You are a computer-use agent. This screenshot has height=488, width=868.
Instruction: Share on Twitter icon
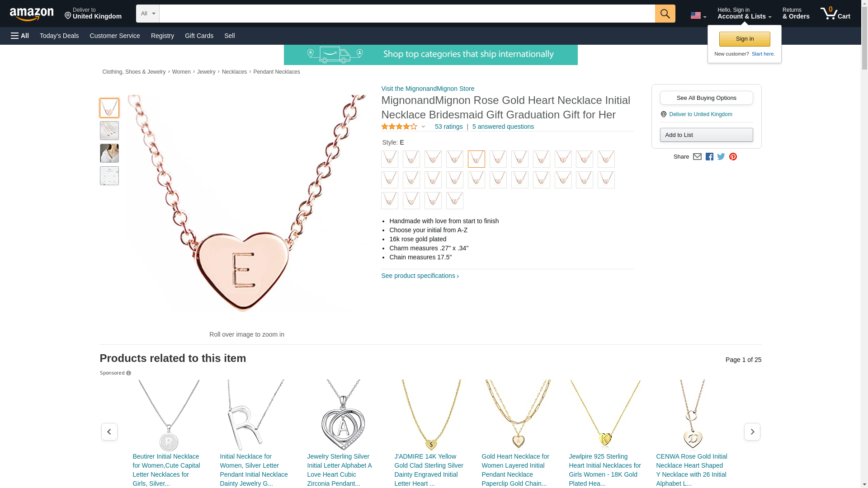(x=721, y=157)
